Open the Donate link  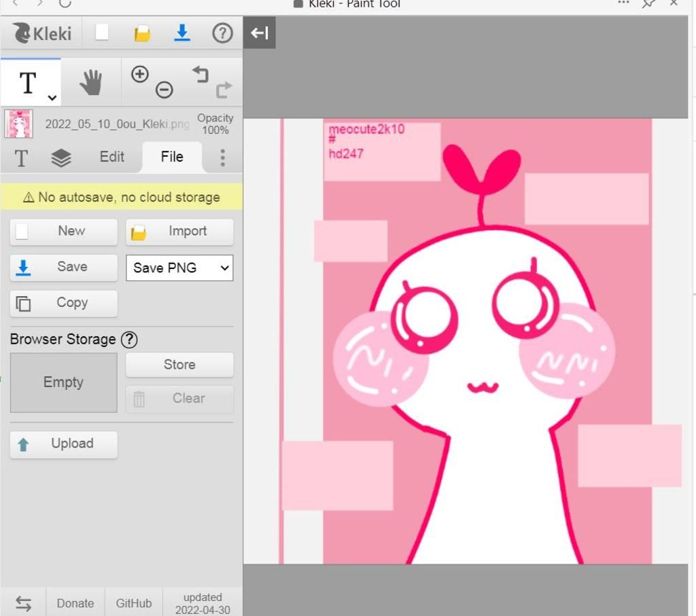point(75,603)
